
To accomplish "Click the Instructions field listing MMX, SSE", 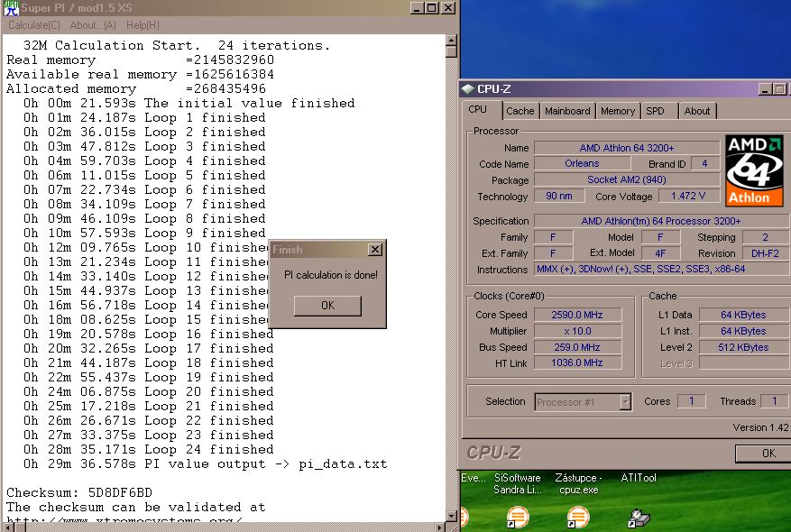I will coord(662,270).
